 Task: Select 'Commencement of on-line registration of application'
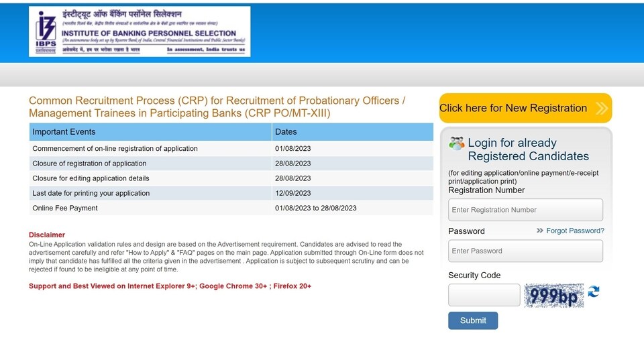115,149
